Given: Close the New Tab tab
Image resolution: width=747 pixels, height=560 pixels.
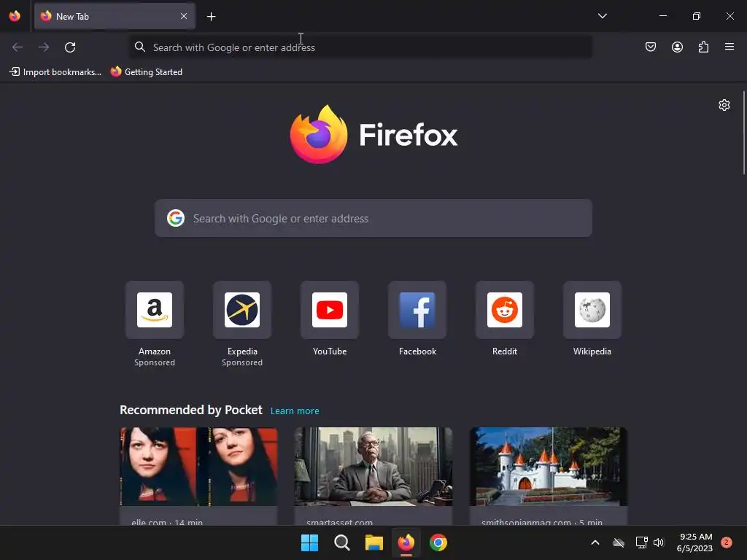Looking at the screenshot, I should tap(184, 16).
